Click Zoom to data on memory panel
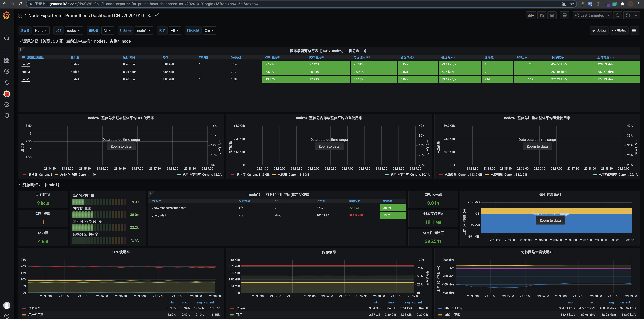 click(x=329, y=147)
